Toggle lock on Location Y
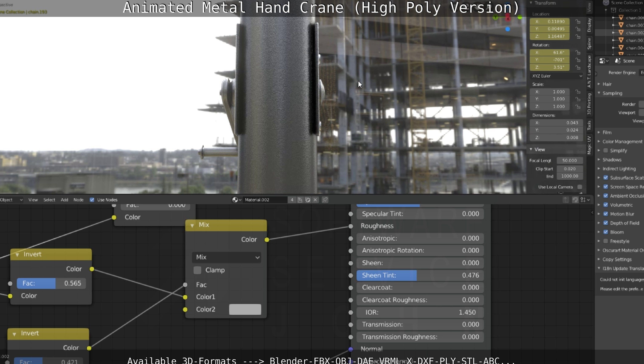Image resolution: width=644 pixels, height=364 pixels. (578, 29)
